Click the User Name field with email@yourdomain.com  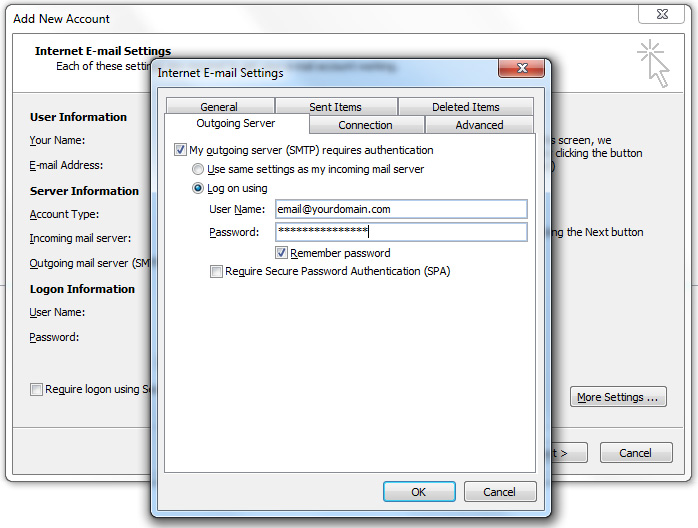coord(401,209)
